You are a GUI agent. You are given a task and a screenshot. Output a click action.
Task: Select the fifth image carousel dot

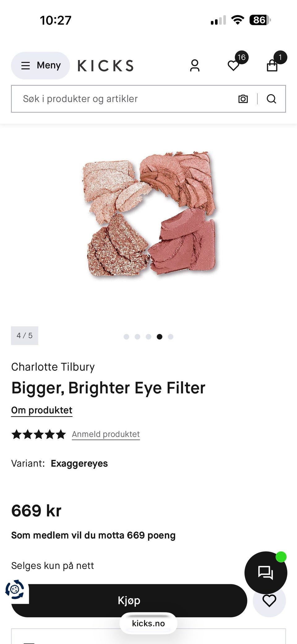click(170, 336)
